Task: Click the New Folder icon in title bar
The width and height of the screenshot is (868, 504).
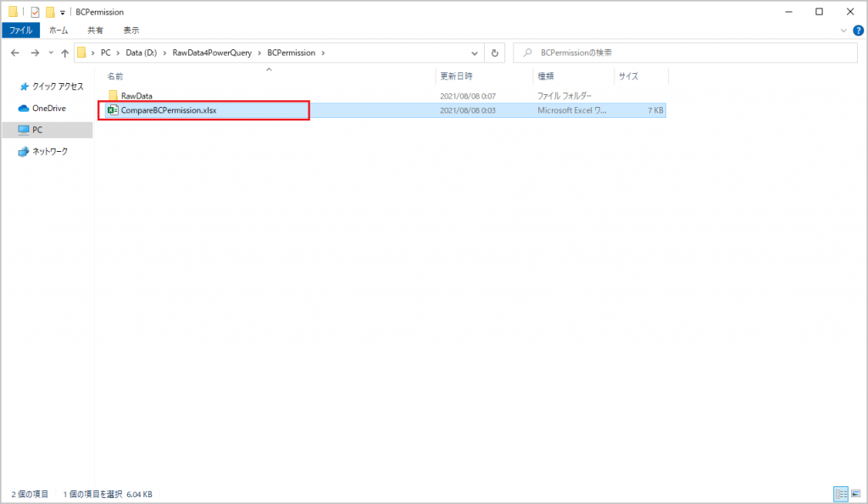Action: click(50, 13)
